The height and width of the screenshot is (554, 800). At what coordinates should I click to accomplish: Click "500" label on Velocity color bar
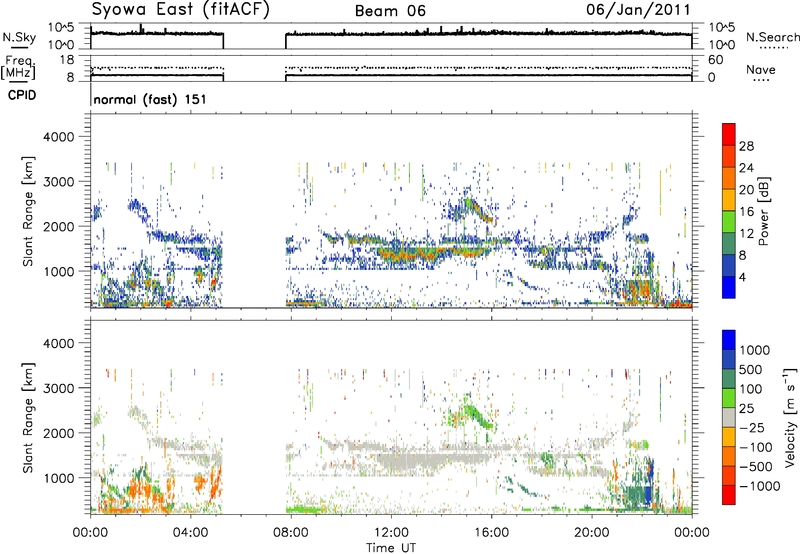(x=751, y=369)
